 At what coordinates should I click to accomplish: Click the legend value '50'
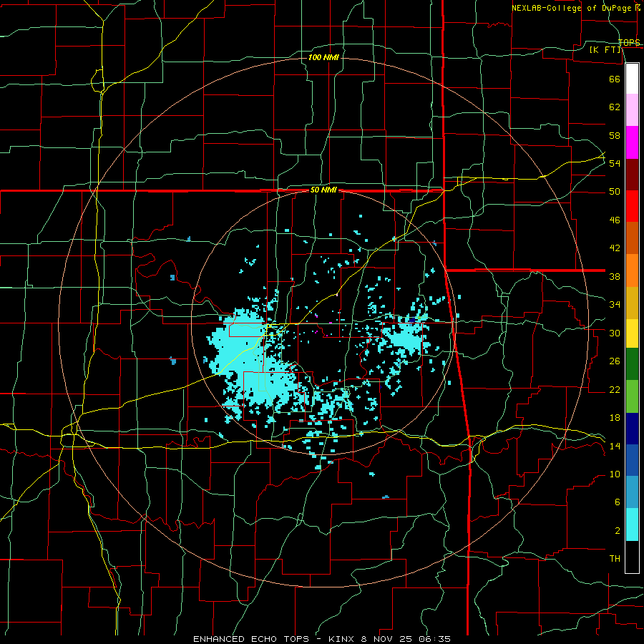click(615, 192)
